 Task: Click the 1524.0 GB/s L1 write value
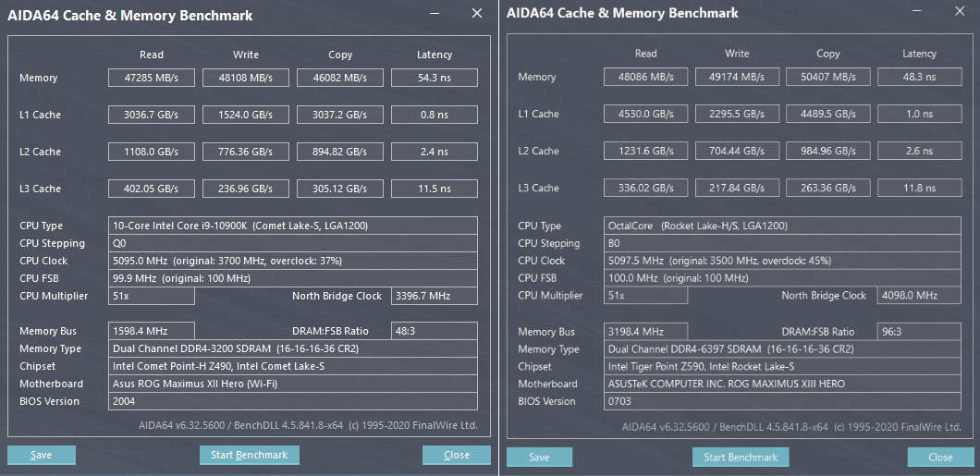(246, 115)
